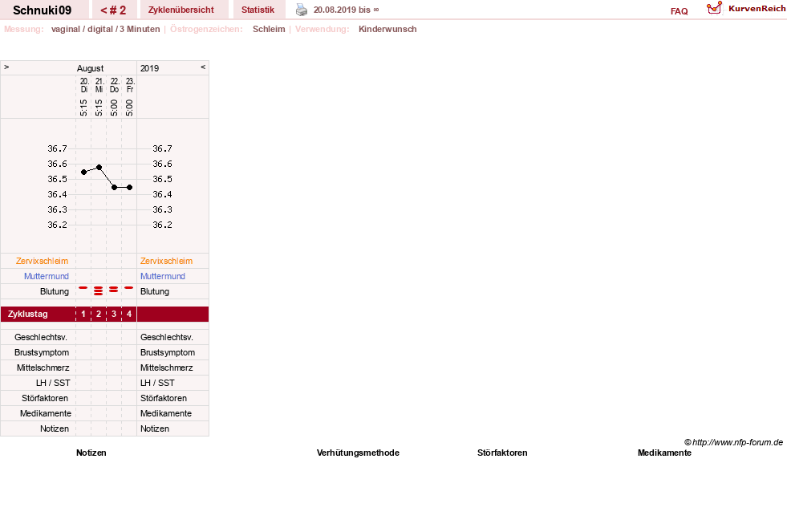Click cycle day 2 cell
Image resolution: width=787 pixels, height=532 pixels.
[99, 315]
